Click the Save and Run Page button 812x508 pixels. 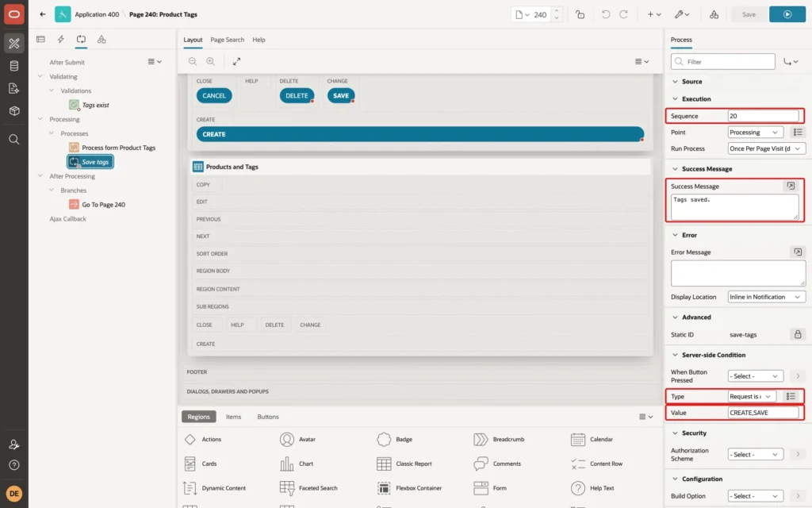[x=787, y=14]
